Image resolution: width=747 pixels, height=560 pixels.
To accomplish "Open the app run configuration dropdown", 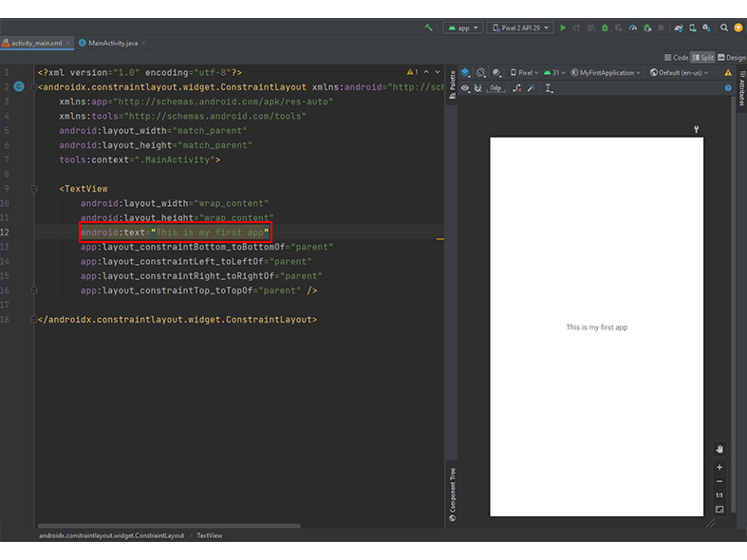I will (x=463, y=28).
